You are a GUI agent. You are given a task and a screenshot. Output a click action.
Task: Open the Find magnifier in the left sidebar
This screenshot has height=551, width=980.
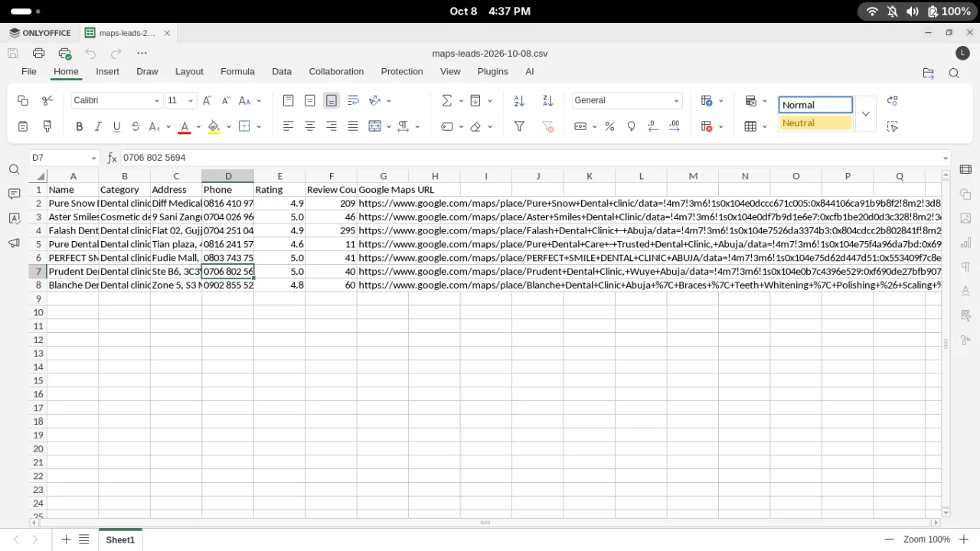[14, 170]
